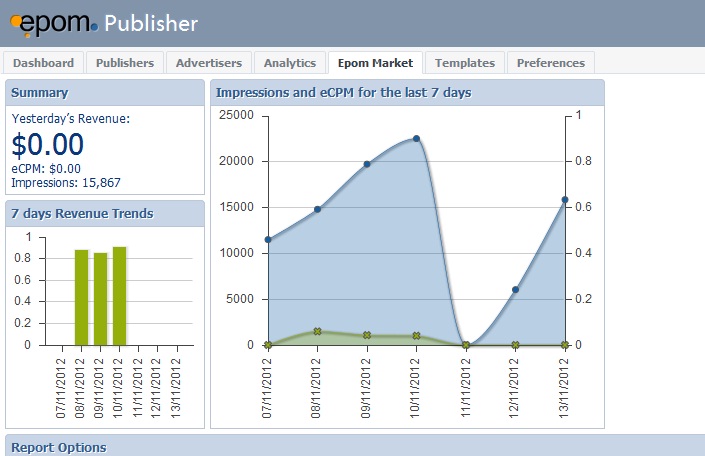Click the Yesterday's Revenue label
Screen dimensions: 705x456
71,119
